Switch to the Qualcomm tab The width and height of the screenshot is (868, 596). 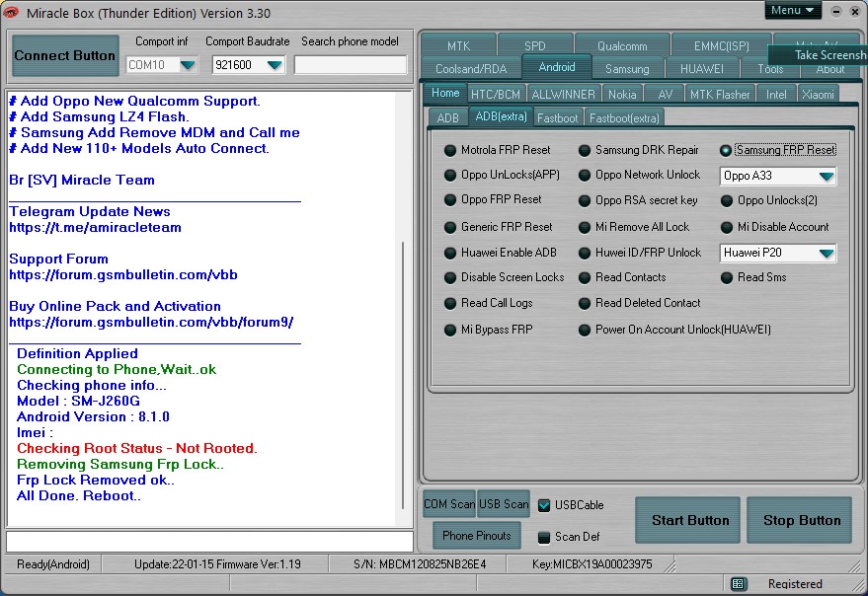pos(622,46)
